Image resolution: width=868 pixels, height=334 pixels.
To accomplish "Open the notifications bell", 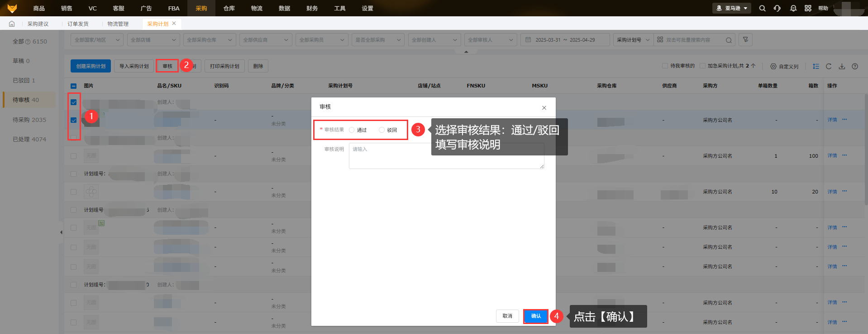I will tap(793, 8).
